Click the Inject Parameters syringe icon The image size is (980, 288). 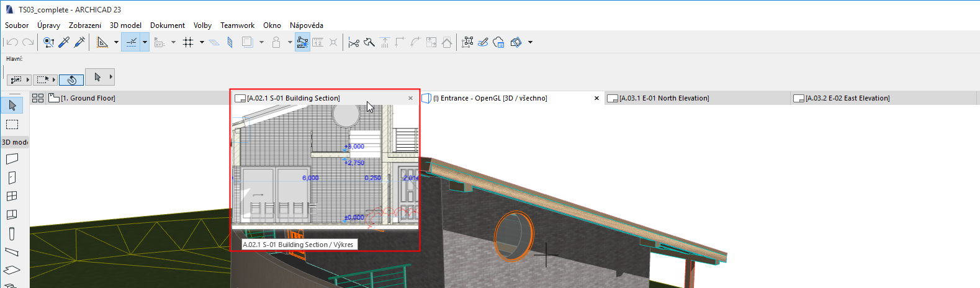coord(79,42)
